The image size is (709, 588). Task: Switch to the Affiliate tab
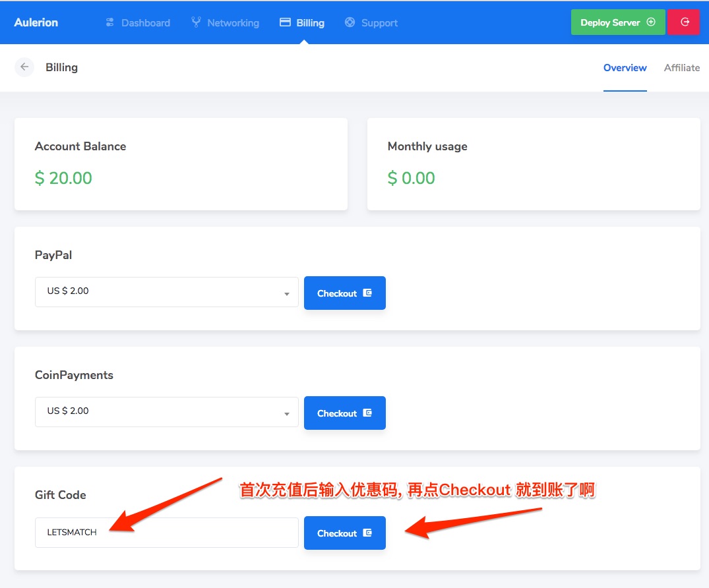(x=681, y=68)
